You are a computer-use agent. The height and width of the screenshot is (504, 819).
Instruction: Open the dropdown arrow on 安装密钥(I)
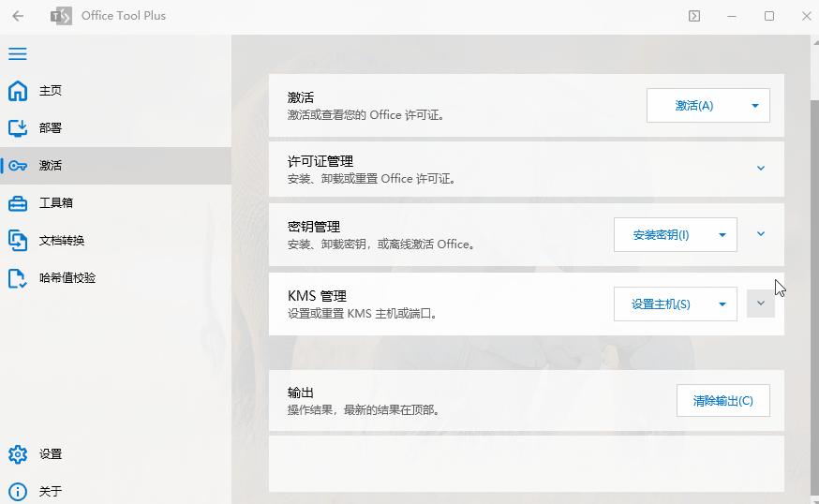tap(722, 235)
